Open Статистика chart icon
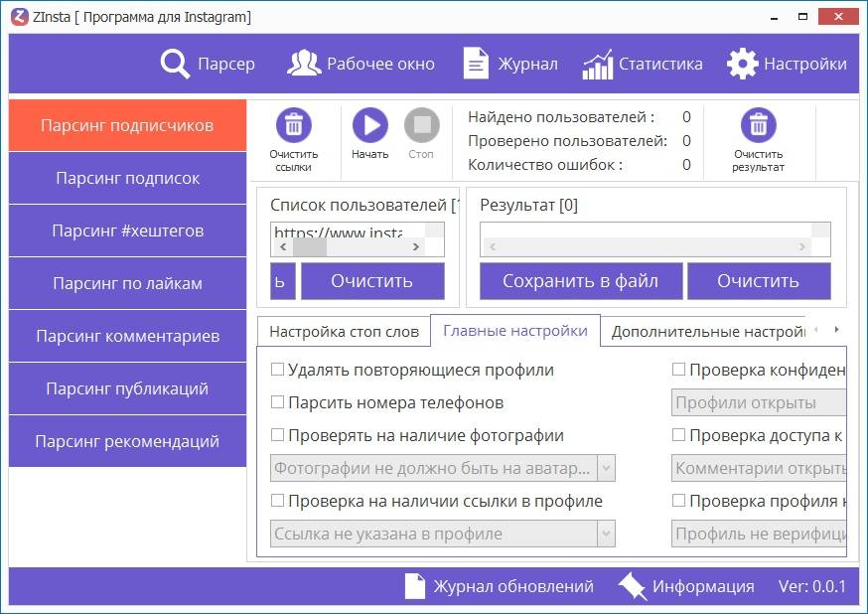The width and height of the screenshot is (868, 614). pyautogui.click(x=598, y=64)
